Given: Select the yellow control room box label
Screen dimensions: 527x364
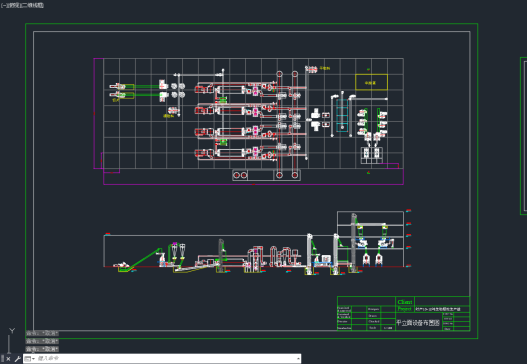Looking at the screenshot, I should 370,83.
